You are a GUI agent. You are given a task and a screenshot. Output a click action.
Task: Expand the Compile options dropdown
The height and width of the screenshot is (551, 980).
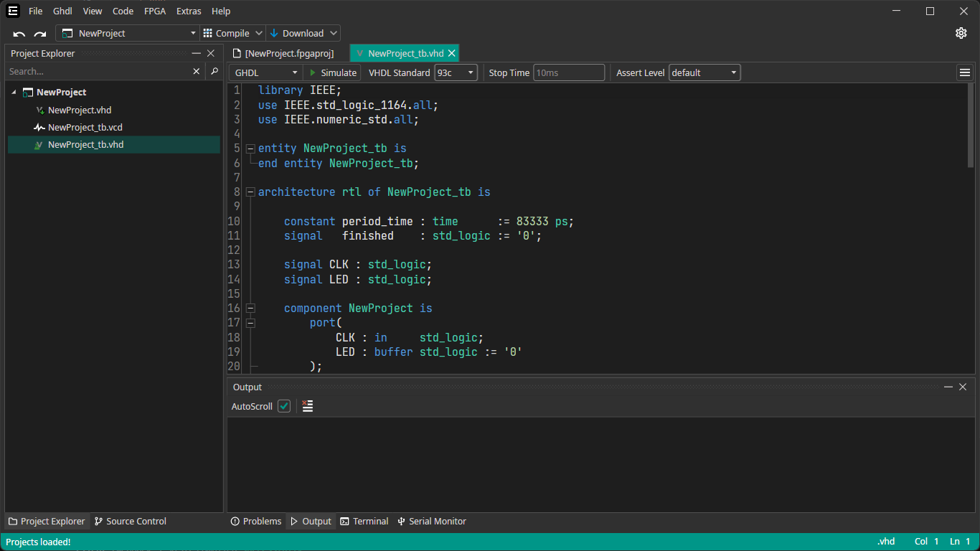[258, 32]
